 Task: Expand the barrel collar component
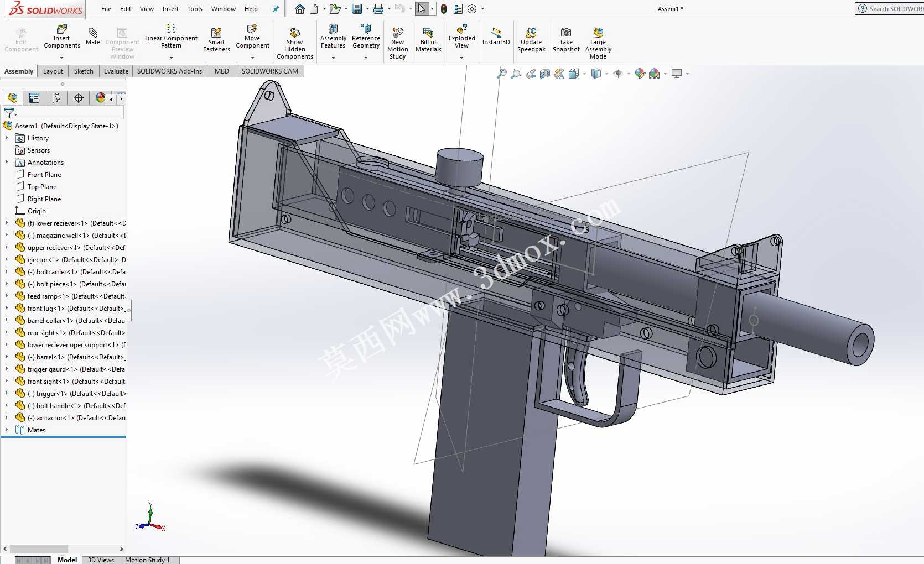pos(7,321)
